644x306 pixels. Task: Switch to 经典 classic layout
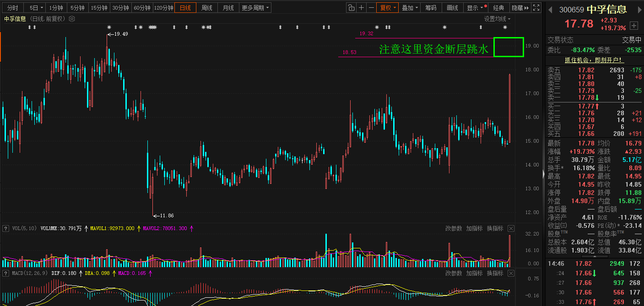pyautogui.click(x=498, y=8)
